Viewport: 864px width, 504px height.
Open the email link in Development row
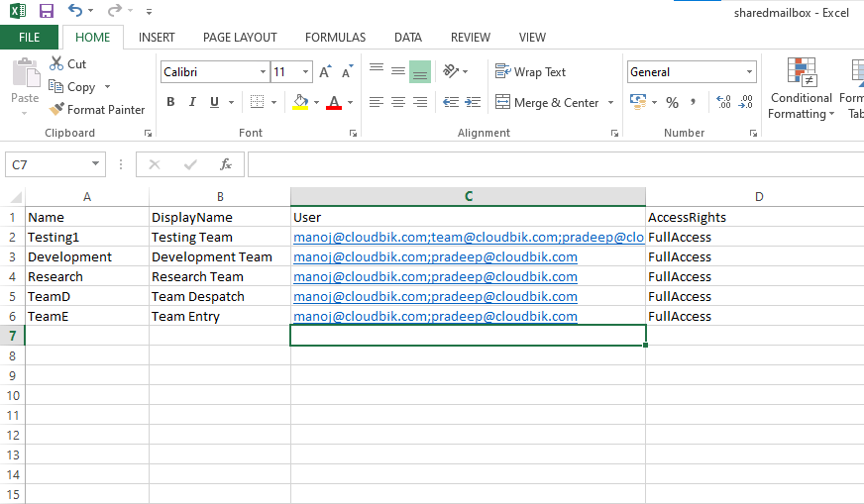pos(435,257)
